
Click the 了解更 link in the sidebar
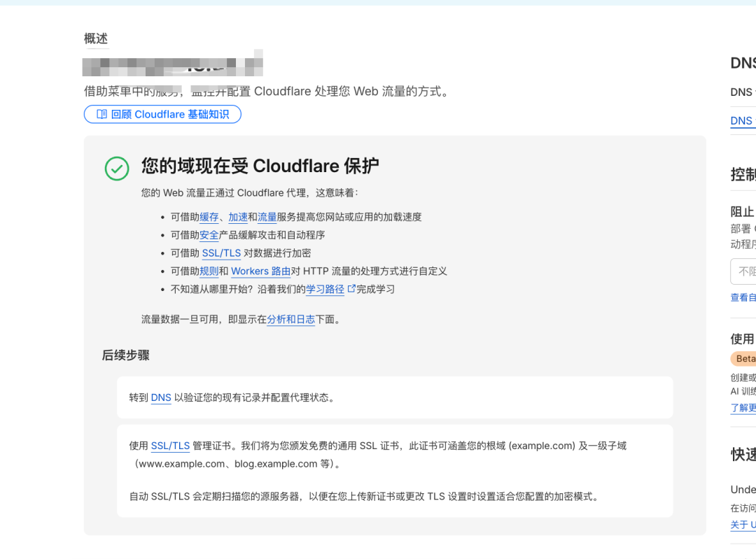(x=742, y=408)
